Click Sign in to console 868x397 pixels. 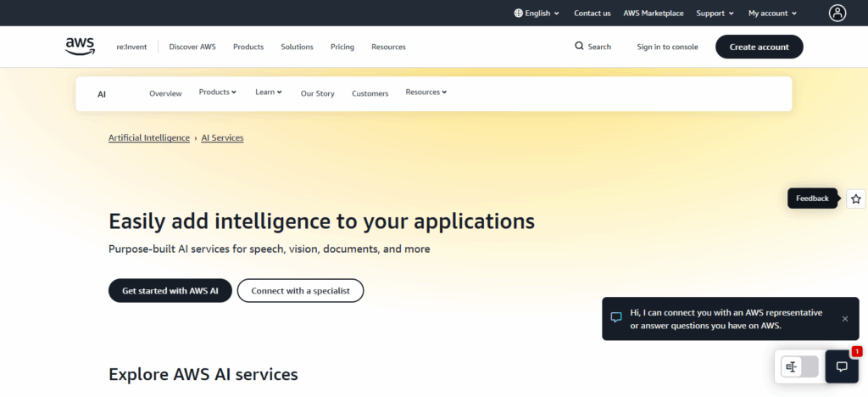click(x=667, y=47)
